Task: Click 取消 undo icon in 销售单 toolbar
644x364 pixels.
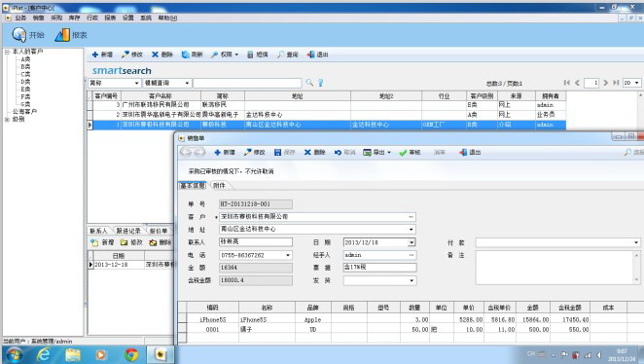Action: (338, 153)
